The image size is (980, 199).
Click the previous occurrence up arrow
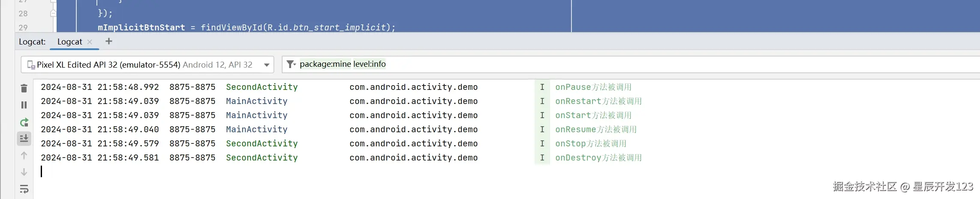tap(24, 155)
